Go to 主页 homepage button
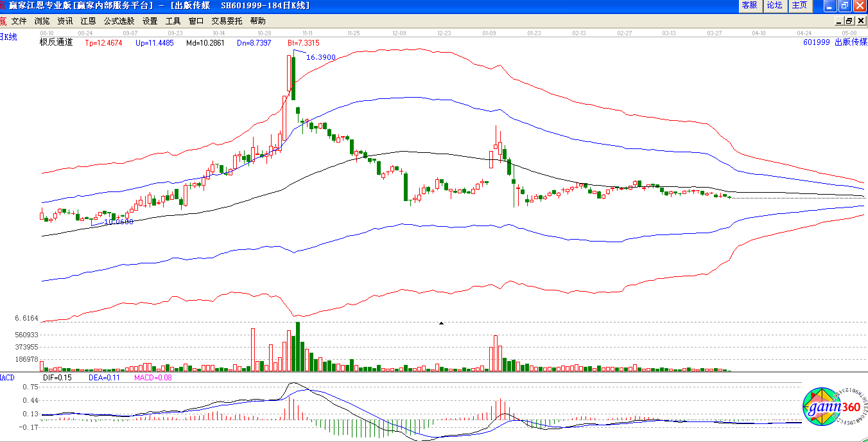868x442 pixels. tap(799, 6)
